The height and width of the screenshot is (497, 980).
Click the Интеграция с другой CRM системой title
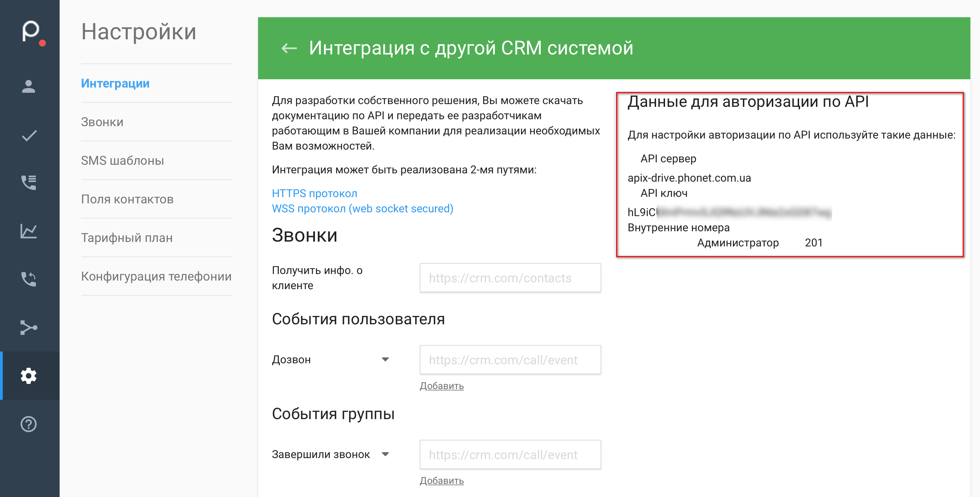tap(471, 48)
